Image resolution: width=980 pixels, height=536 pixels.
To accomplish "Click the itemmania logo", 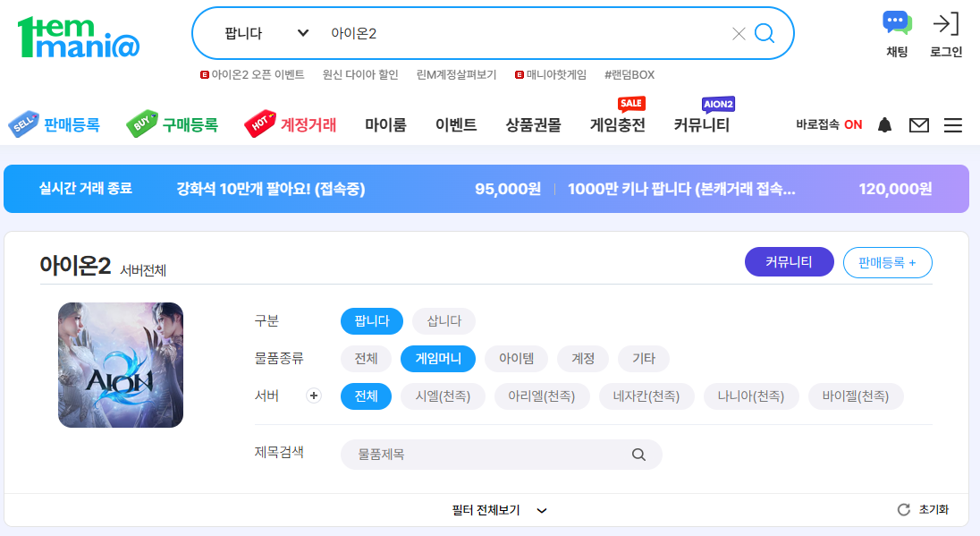I will point(79,38).
